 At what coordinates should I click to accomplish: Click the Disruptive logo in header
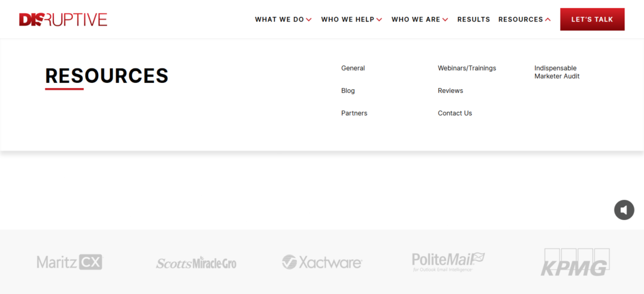[64, 19]
